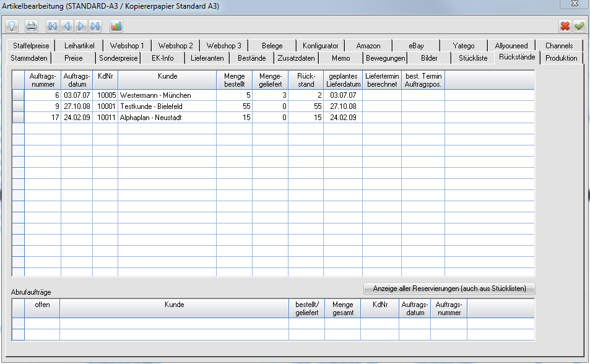This screenshot has height=364, width=590.
Task: Switch to the Leihartikel tab
Action: [x=79, y=46]
